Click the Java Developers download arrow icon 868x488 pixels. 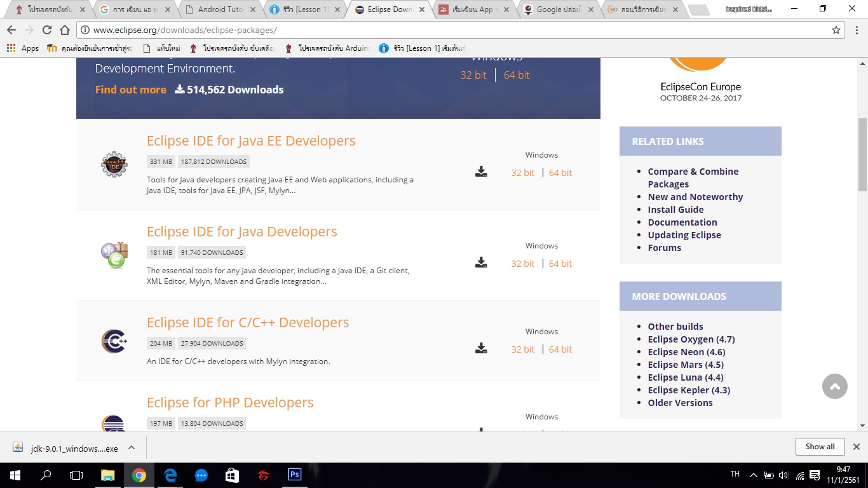point(481,262)
